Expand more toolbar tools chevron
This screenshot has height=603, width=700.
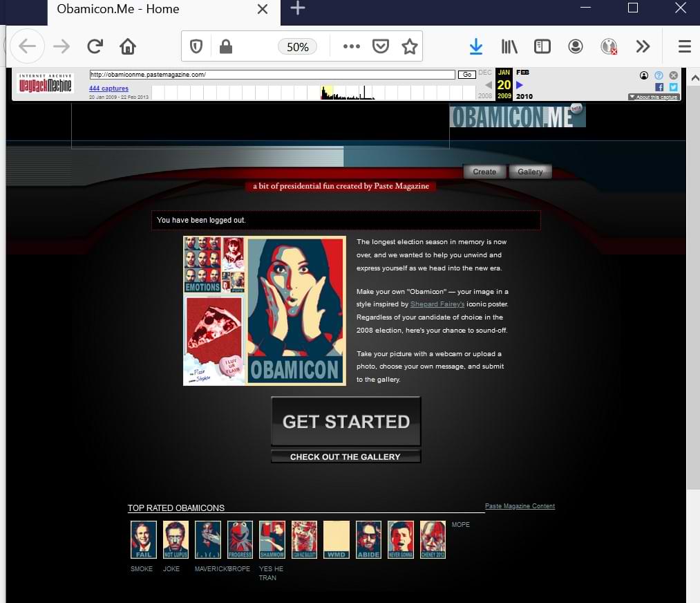tap(643, 46)
